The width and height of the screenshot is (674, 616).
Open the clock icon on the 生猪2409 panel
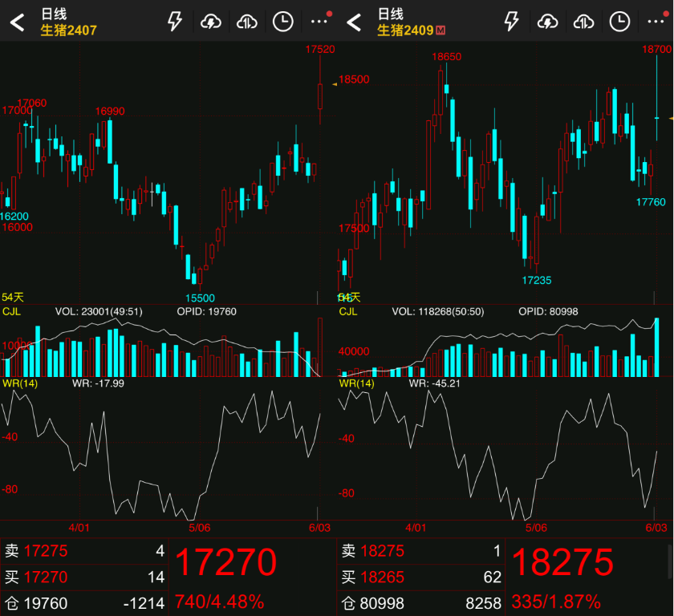619,22
